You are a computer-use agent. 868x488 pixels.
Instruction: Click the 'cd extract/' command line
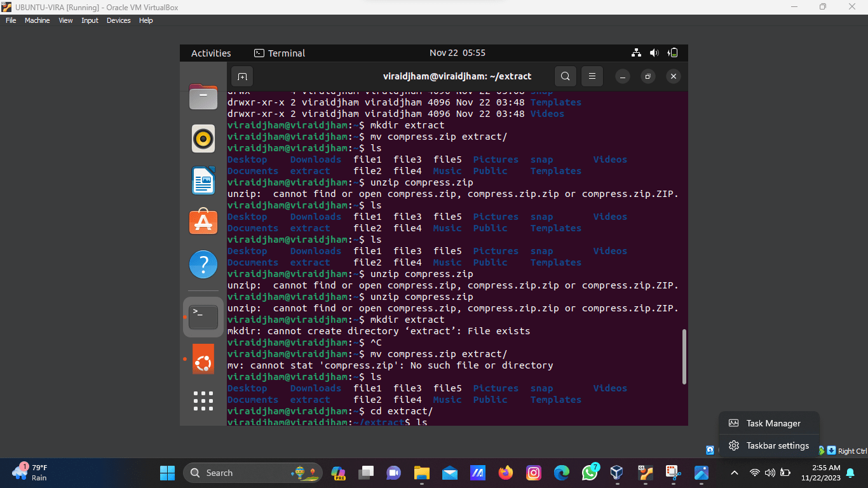[330, 411]
